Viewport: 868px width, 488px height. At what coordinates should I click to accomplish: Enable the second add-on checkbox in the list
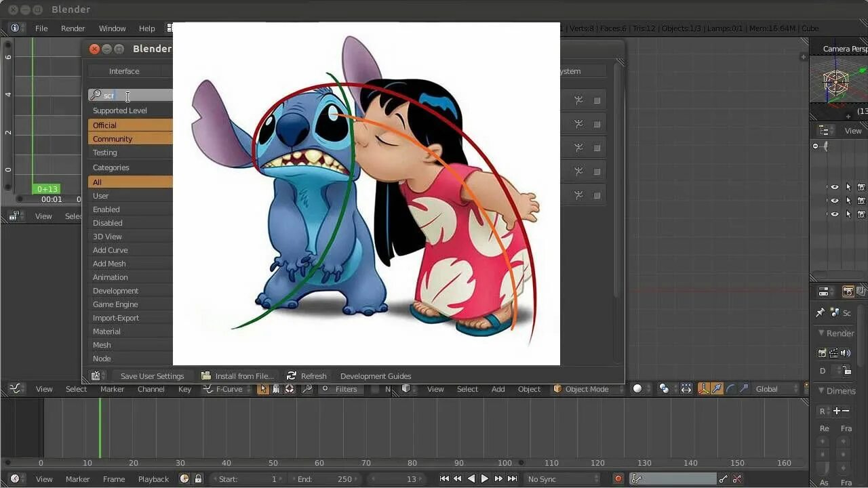(597, 124)
